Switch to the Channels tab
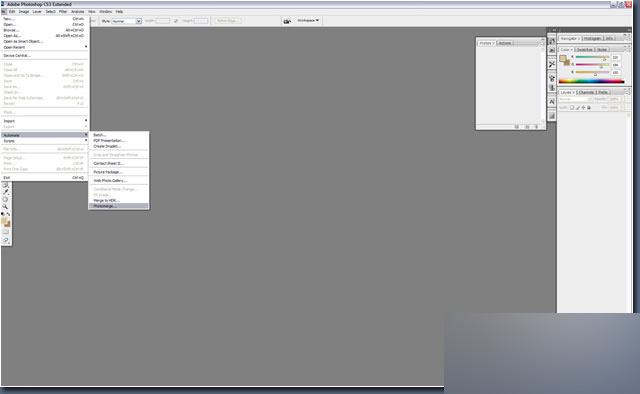640x394 pixels. 586,92
